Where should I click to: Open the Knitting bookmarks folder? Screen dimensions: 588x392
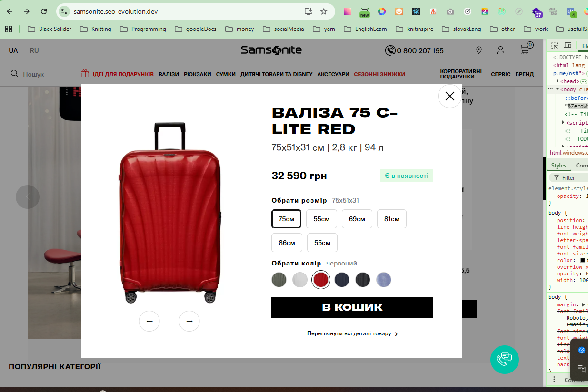pyautogui.click(x=96, y=29)
